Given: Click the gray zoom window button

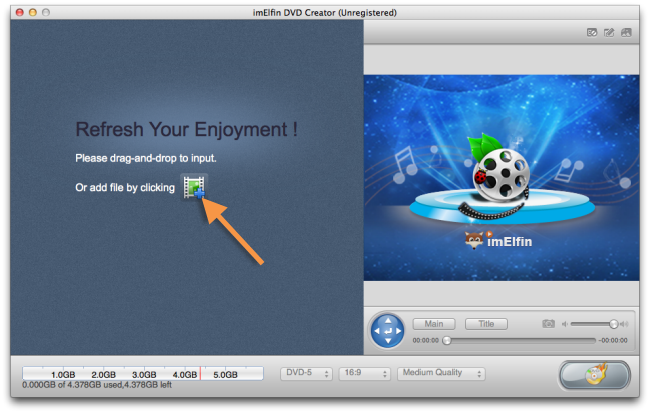Looking at the screenshot, I should click(x=46, y=12).
